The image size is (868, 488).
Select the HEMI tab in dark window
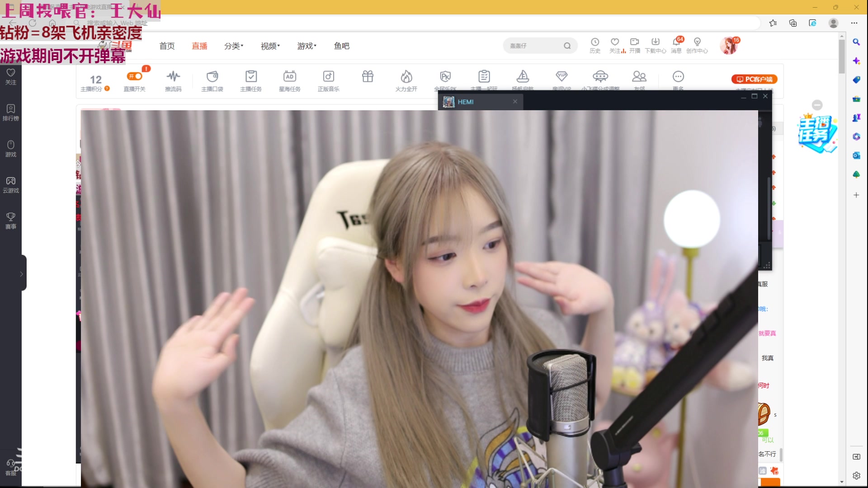point(480,102)
